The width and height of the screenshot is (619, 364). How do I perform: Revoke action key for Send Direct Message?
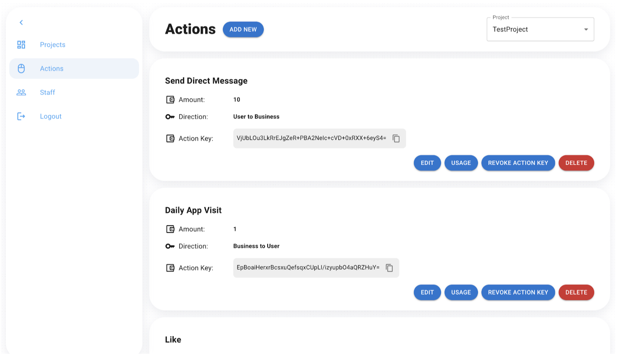click(x=518, y=163)
